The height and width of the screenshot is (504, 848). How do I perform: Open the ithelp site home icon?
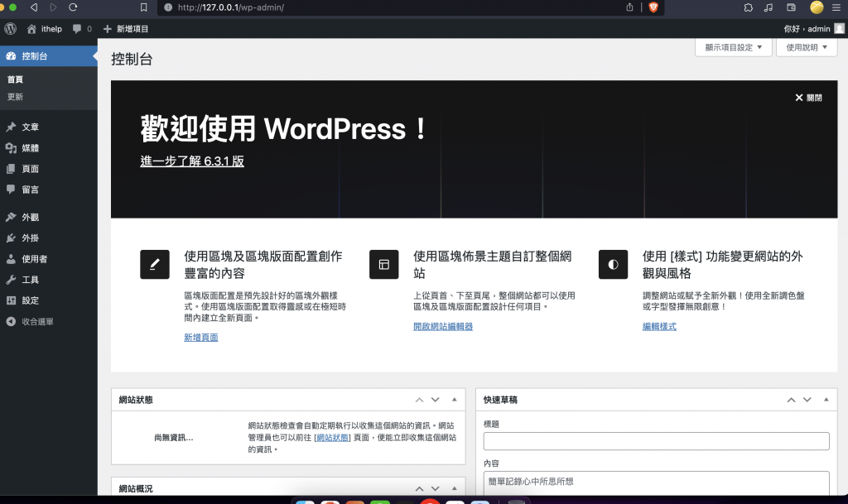point(32,29)
